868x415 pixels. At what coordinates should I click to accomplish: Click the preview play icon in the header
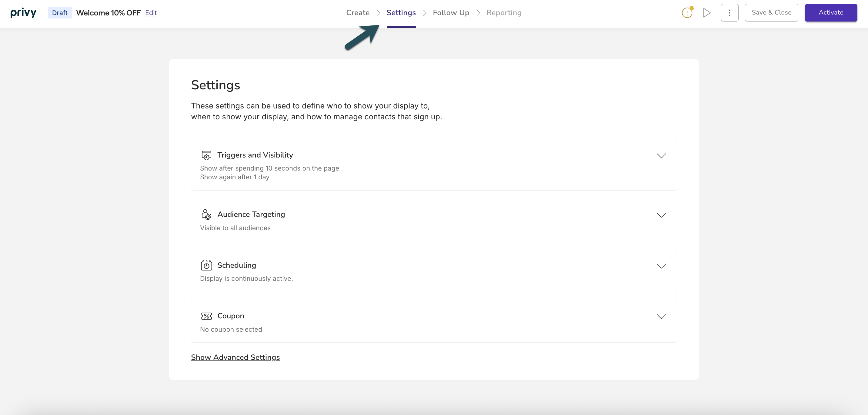point(706,12)
